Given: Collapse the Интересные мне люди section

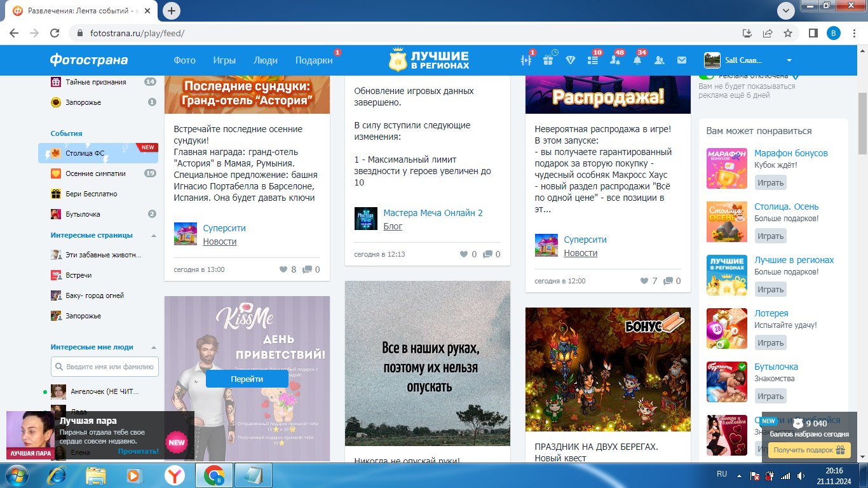Looking at the screenshot, I should (153, 348).
